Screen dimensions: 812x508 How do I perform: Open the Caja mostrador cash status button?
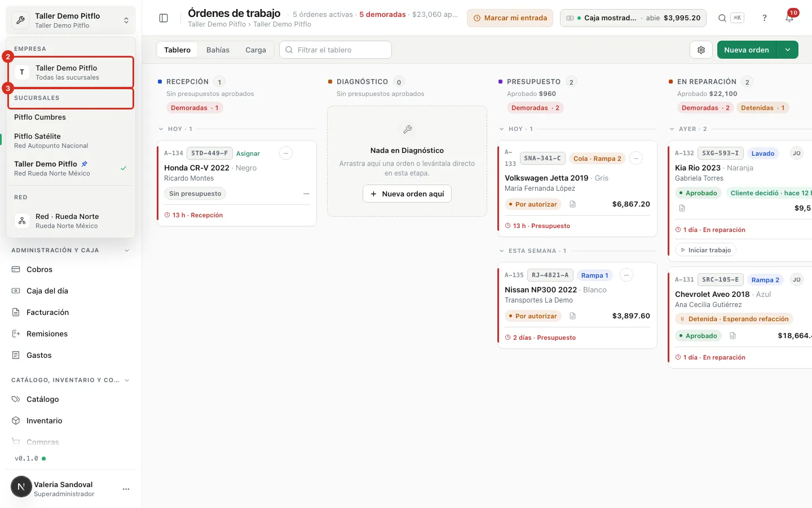point(633,18)
